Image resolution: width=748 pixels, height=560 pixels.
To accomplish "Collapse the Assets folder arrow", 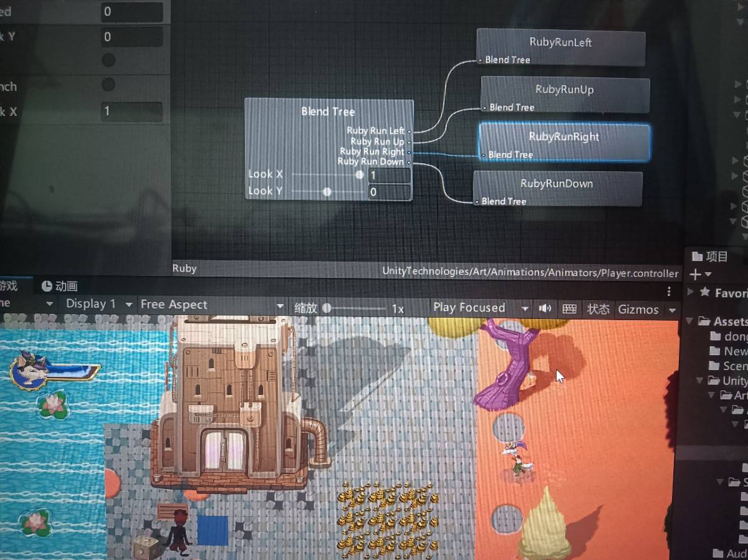I will (x=690, y=321).
